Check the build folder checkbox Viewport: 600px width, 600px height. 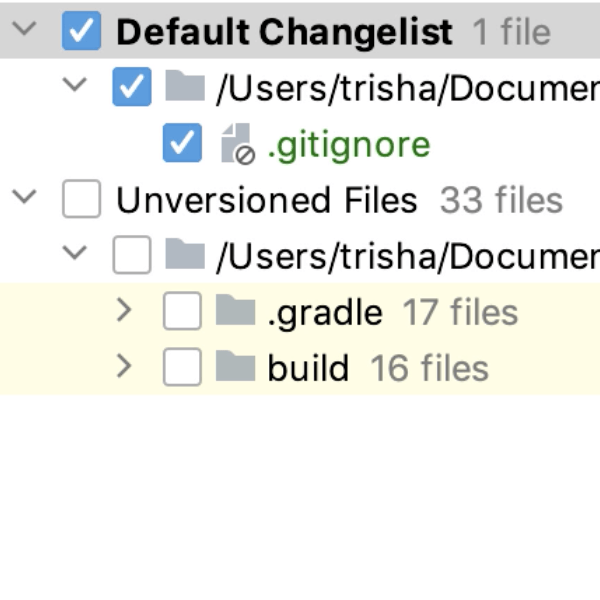coord(182,368)
